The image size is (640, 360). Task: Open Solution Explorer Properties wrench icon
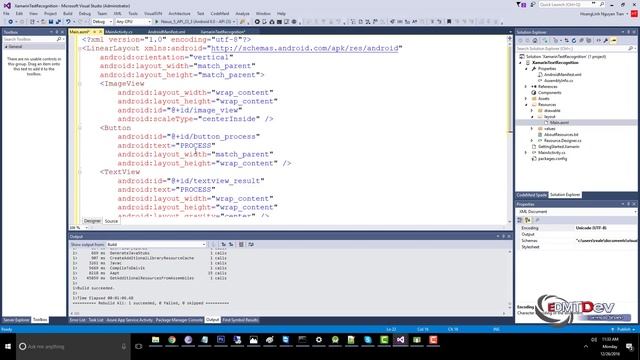click(606, 40)
